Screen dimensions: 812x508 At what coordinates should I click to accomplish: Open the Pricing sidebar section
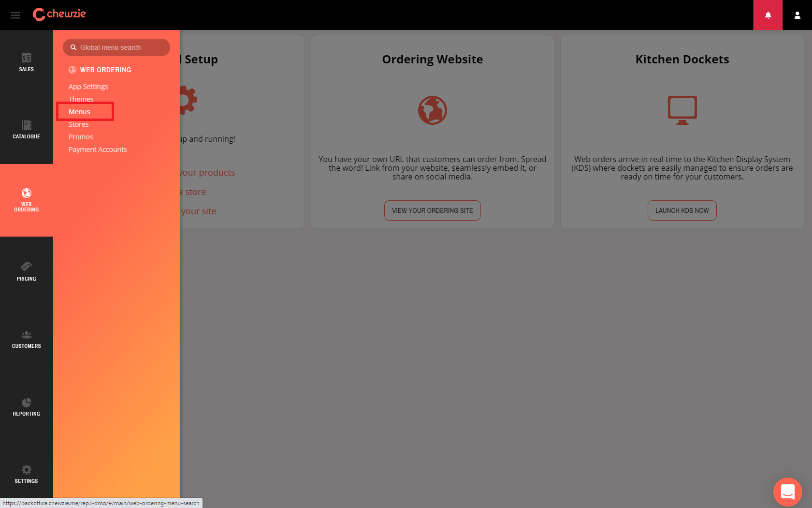[27, 271]
